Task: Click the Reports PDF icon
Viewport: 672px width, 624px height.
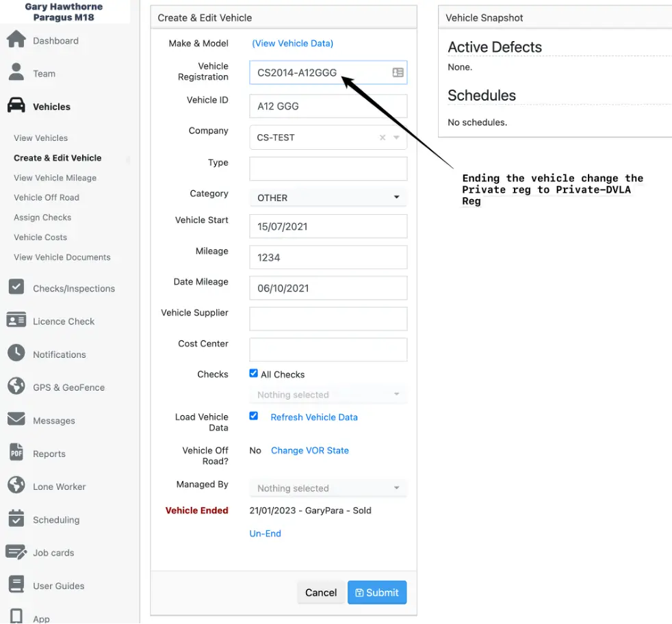Action: tap(16, 453)
